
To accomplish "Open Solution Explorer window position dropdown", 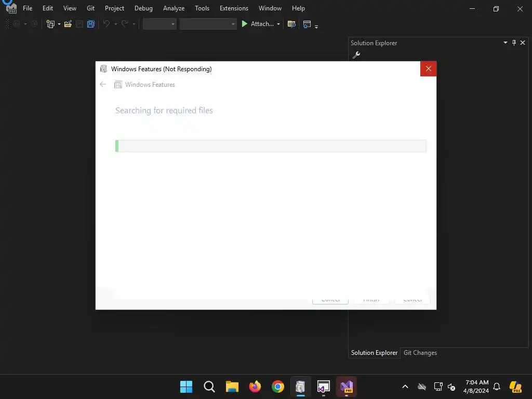I will coord(505,43).
